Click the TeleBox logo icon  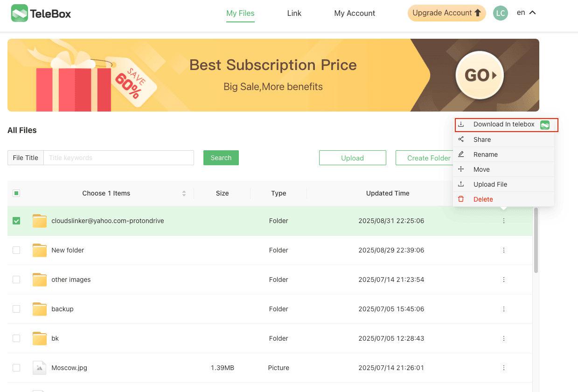click(x=20, y=14)
